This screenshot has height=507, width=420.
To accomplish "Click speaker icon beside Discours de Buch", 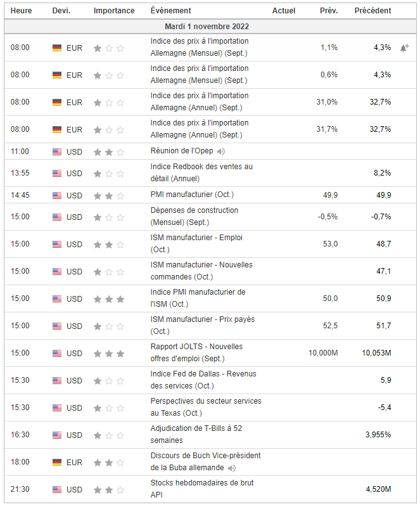I will [x=232, y=468].
